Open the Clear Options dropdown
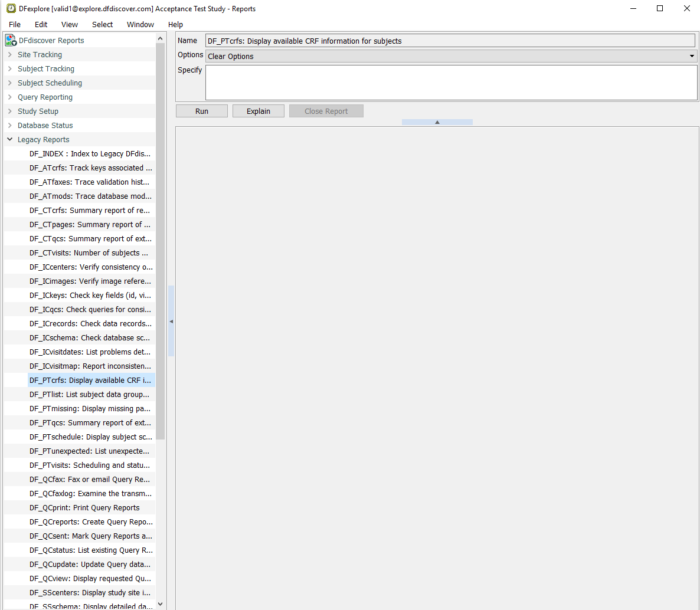700x610 pixels. click(451, 56)
